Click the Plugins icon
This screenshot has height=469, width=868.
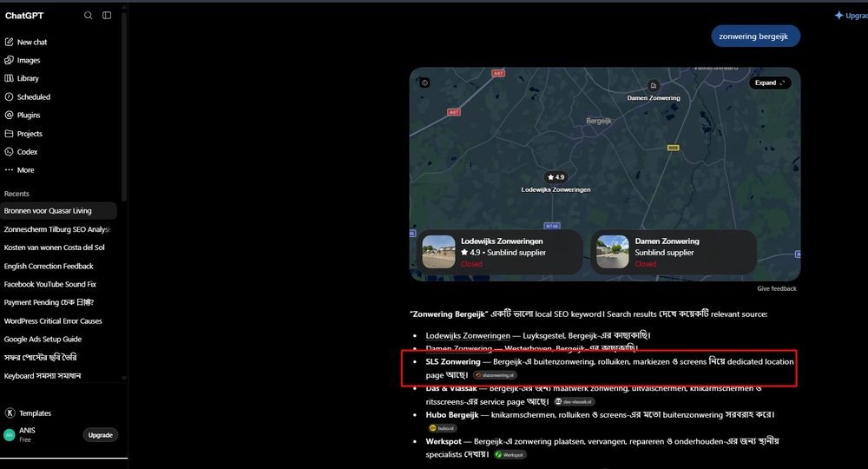[x=9, y=115]
